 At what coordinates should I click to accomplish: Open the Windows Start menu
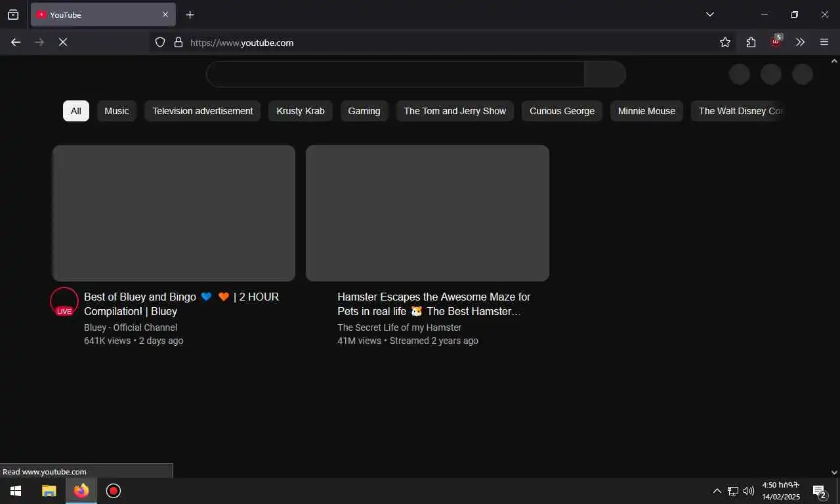[x=16, y=491]
